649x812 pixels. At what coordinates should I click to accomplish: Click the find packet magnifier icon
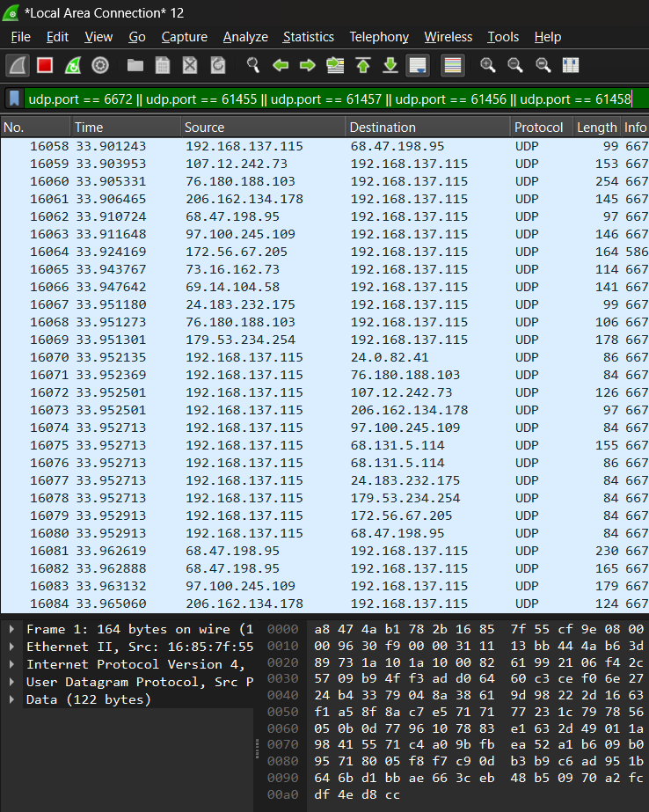253,66
